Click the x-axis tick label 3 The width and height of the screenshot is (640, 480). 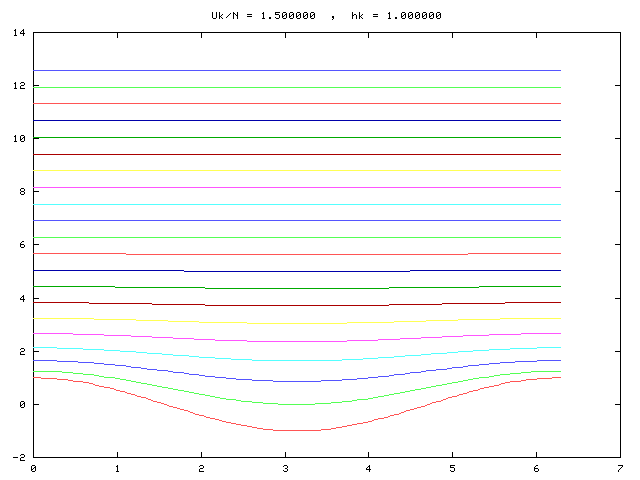(285, 468)
